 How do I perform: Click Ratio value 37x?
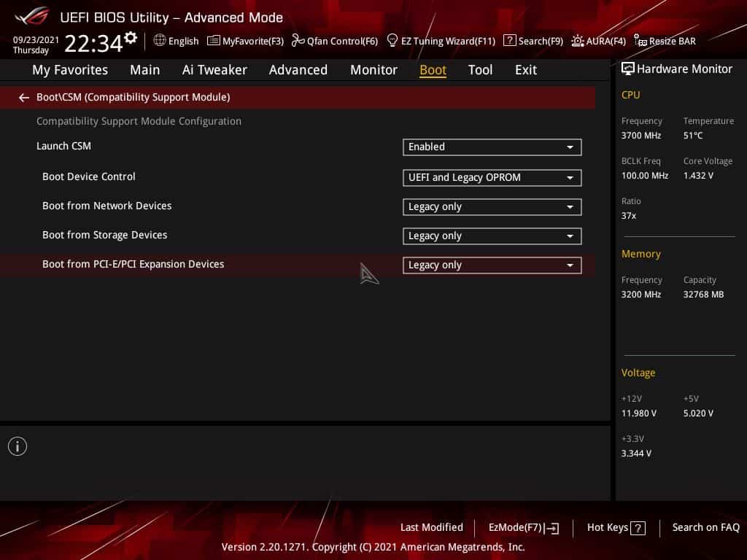pyautogui.click(x=628, y=216)
